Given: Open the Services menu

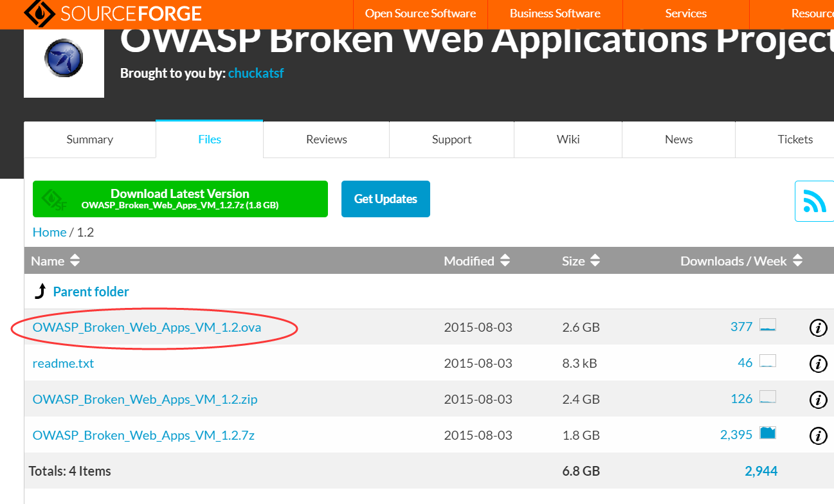Looking at the screenshot, I should click(x=685, y=13).
